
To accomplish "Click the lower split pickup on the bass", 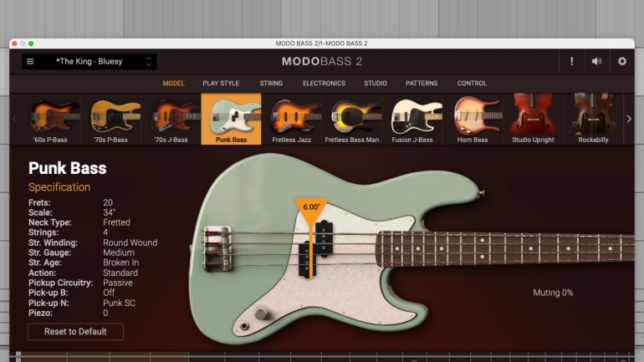I will click(306, 260).
